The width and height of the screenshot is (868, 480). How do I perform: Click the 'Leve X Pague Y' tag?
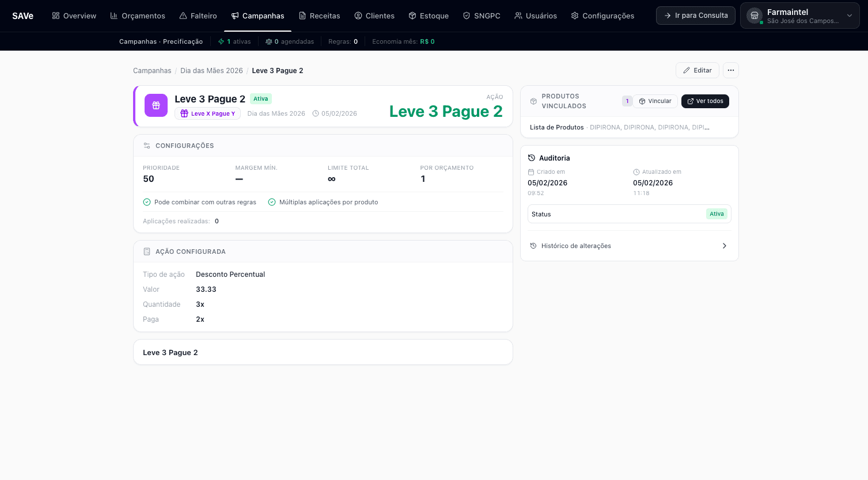[x=207, y=114]
